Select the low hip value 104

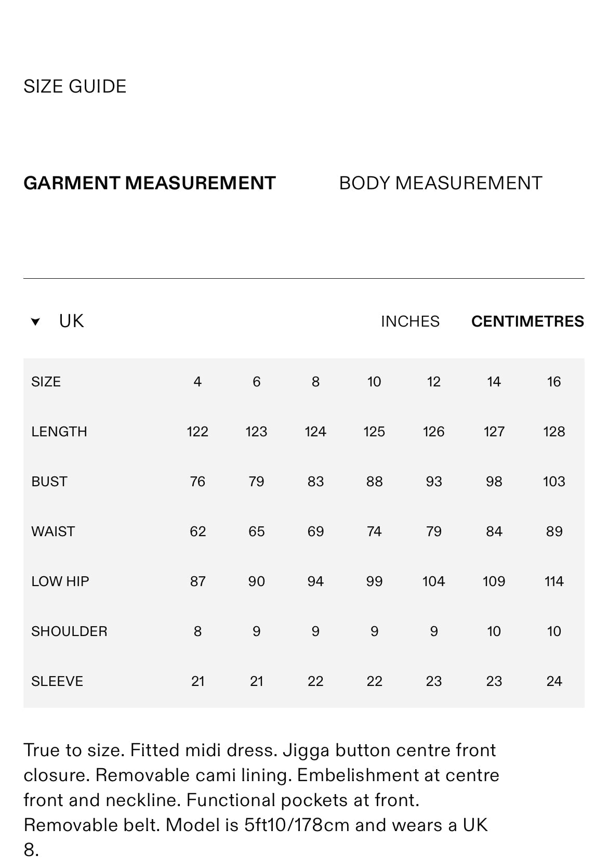tap(433, 581)
